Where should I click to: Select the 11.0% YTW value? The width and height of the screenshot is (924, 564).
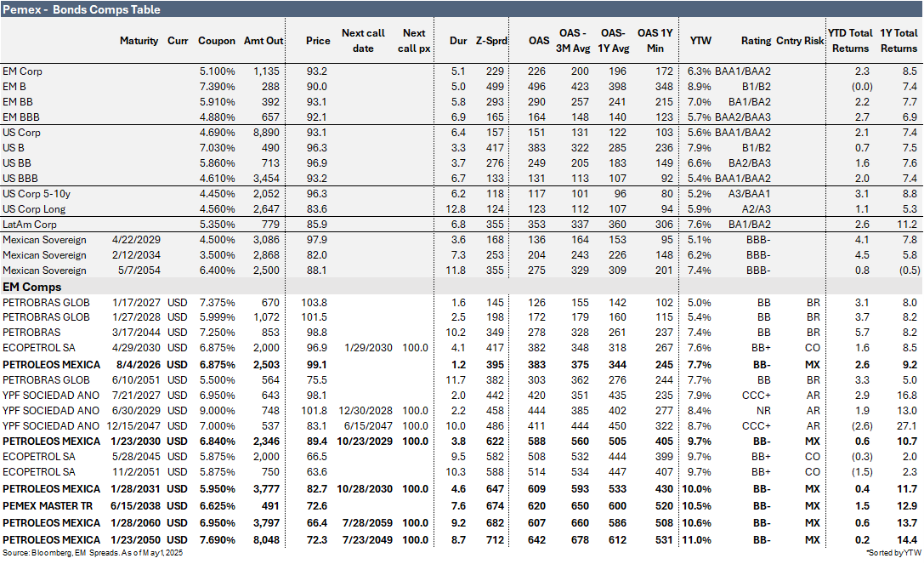(696, 541)
